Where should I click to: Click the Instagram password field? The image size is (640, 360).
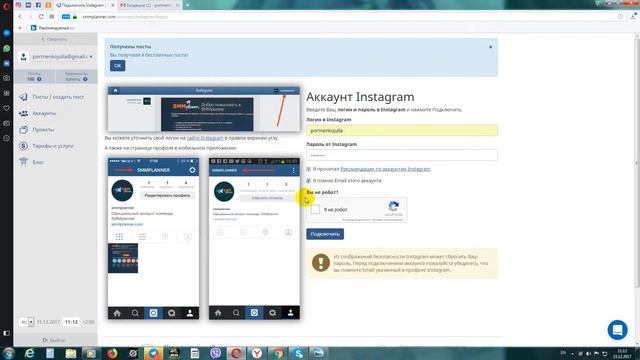[x=402, y=155]
